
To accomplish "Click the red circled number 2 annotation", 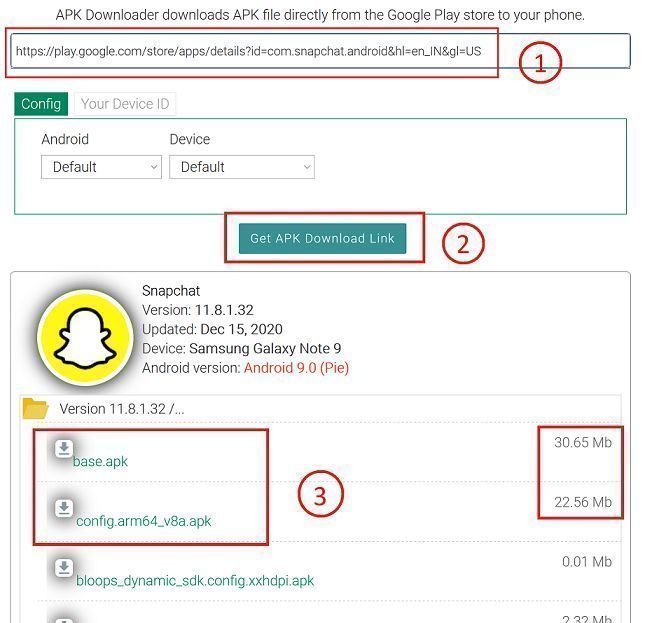I will click(463, 243).
